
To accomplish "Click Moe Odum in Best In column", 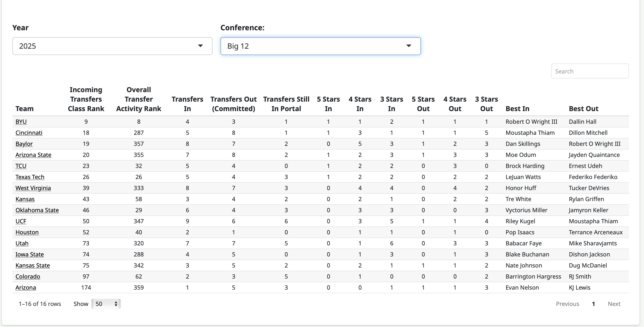I will click(521, 155).
